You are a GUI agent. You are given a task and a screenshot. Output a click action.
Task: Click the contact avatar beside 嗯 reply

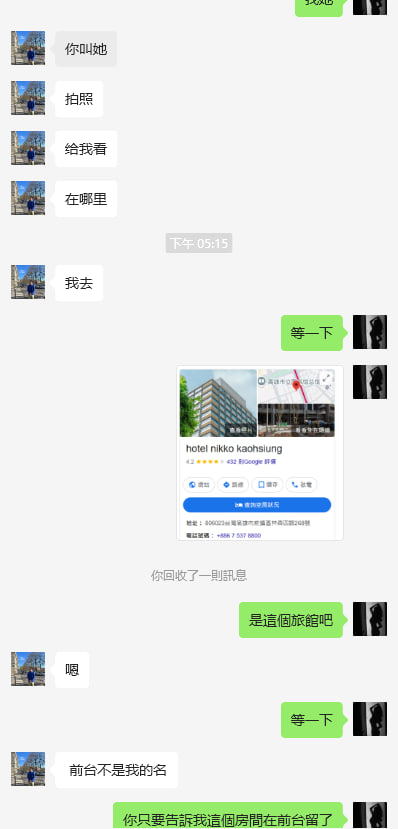(28, 669)
